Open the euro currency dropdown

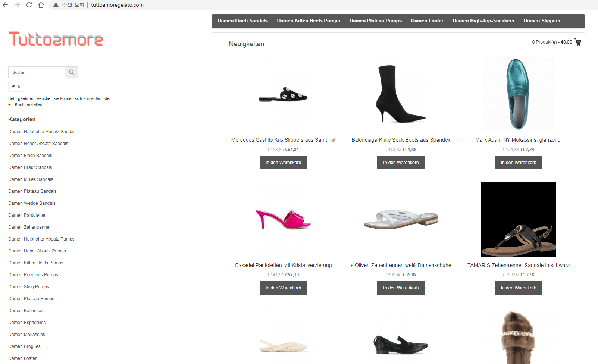(16, 87)
